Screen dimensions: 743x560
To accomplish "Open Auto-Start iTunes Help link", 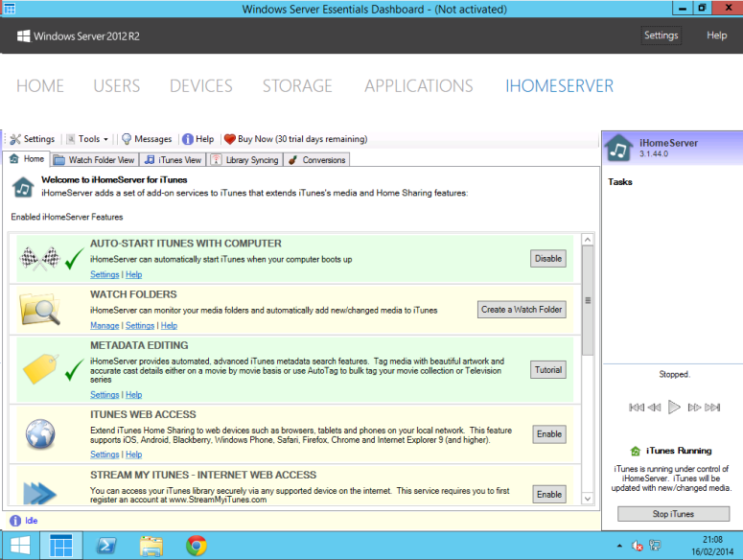I will [133, 274].
